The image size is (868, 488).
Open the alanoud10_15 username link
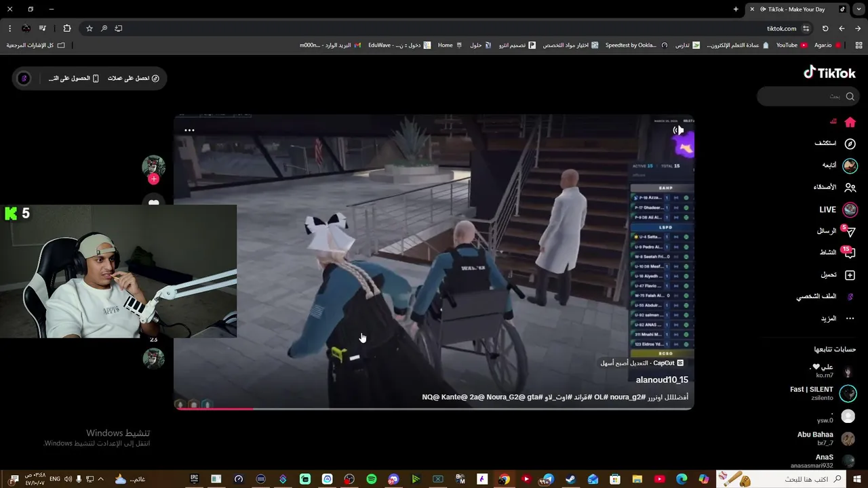point(662,380)
